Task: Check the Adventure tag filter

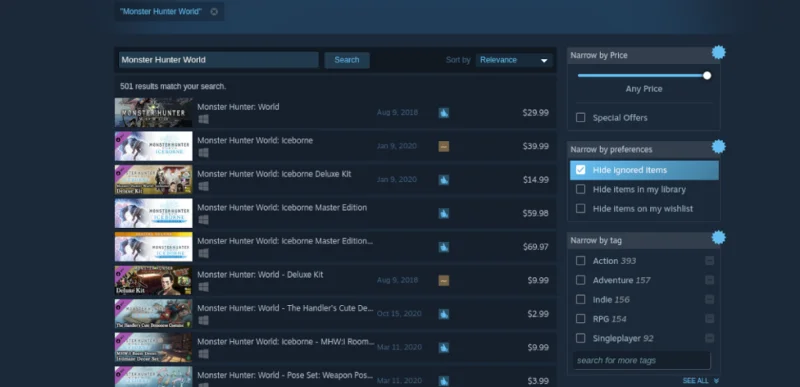Action: coord(581,280)
